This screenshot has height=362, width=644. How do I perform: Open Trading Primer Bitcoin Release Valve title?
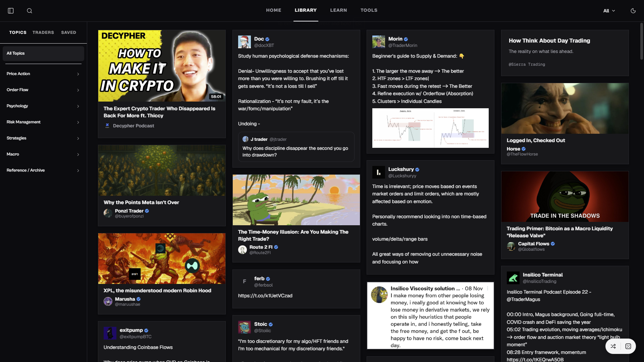click(560, 232)
